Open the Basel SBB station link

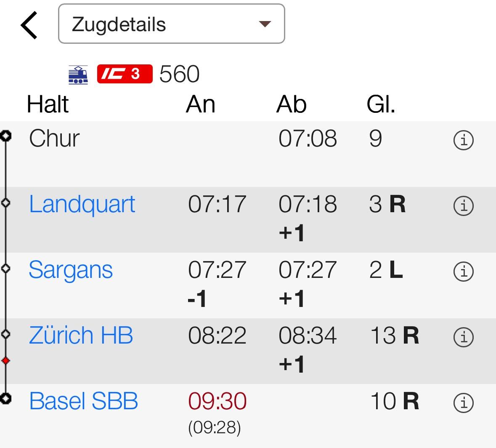pyautogui.click(x=84, y=401)
